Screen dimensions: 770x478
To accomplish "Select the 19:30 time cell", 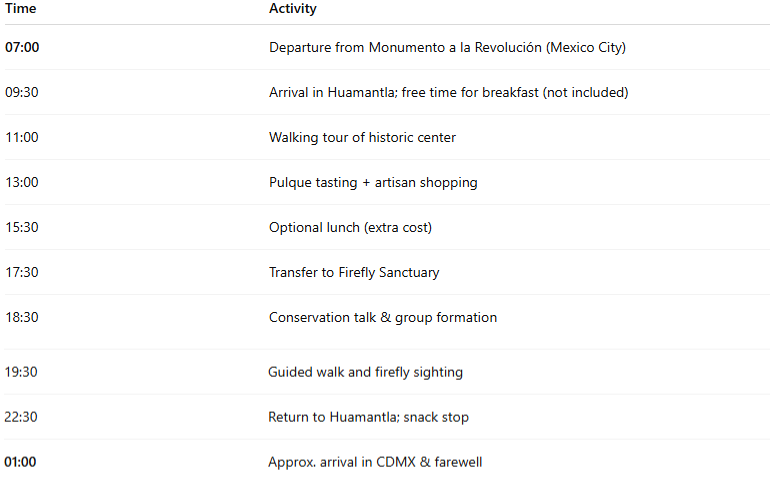I will click(x=21, y=372).
